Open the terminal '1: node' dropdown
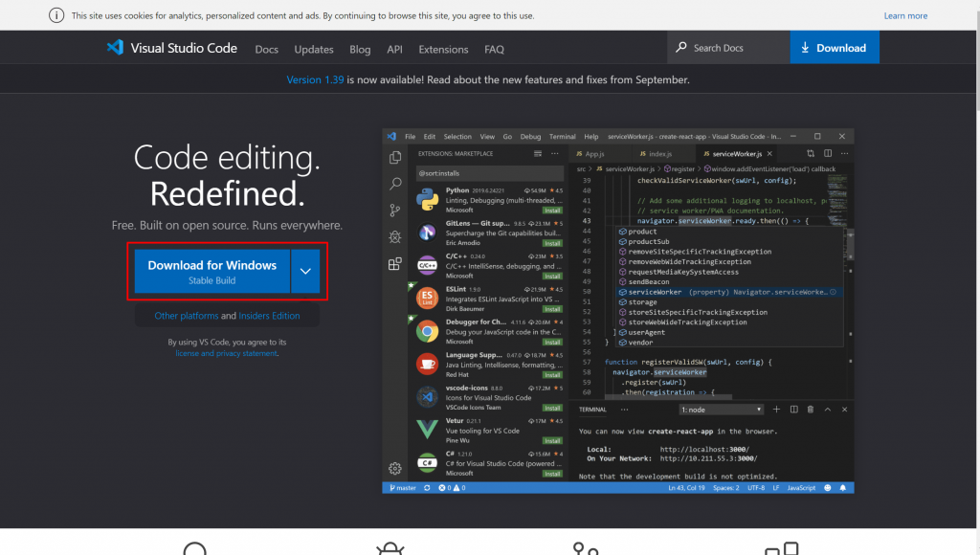Image resolution: width=980 pixels, height=555 pixels. point(722,410)
